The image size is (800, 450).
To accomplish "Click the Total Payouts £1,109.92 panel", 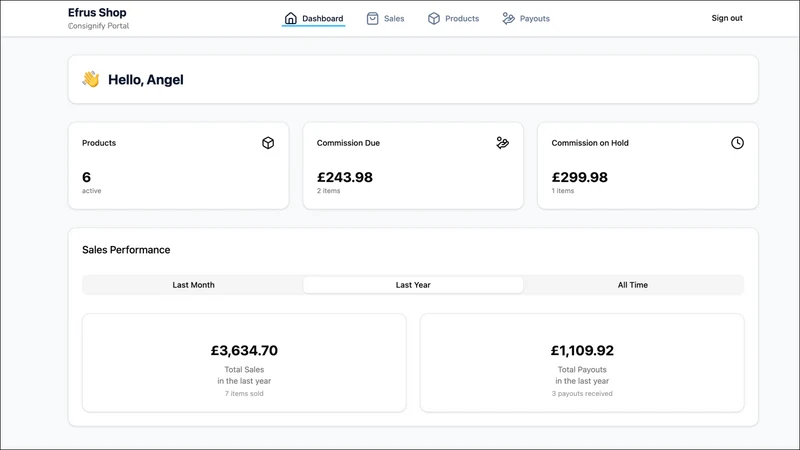I will 582,363.
